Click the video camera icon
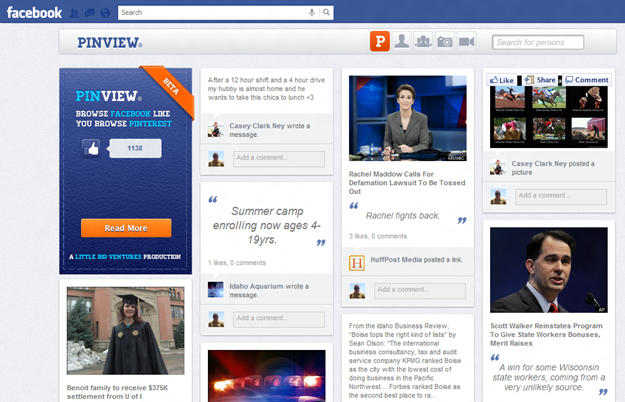 (x=467, y=41)
